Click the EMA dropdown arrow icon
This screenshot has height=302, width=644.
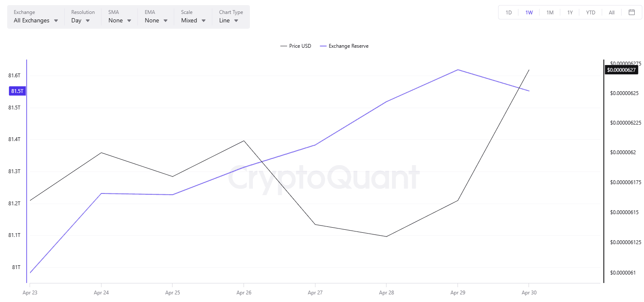(x=165, y=21)
